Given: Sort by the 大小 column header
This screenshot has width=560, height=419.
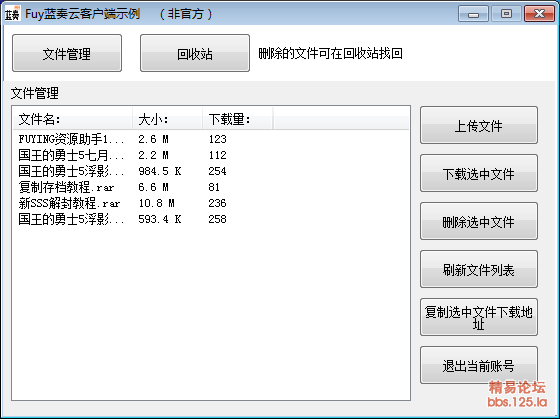Looking at the screenshot, I should click(x=167, y=119).
